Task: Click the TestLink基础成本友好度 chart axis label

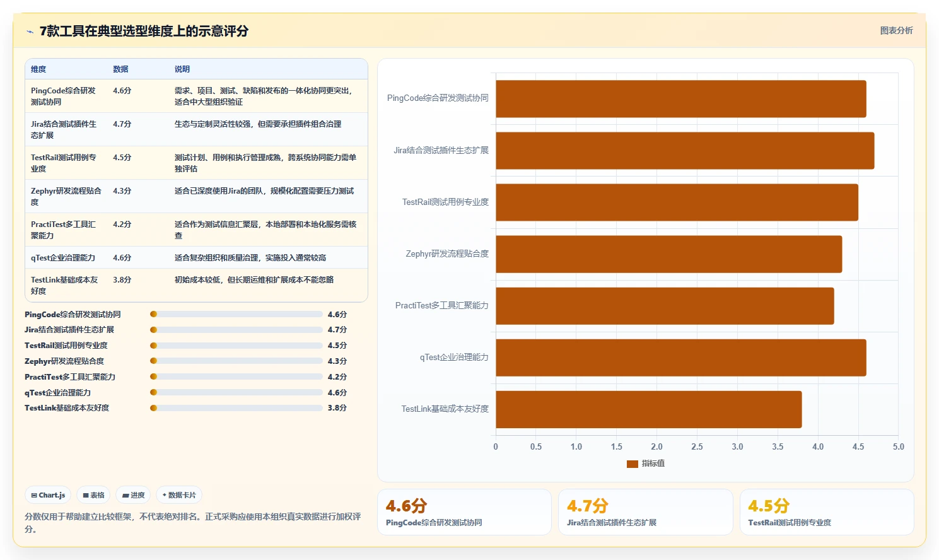Action: point(445,409)
